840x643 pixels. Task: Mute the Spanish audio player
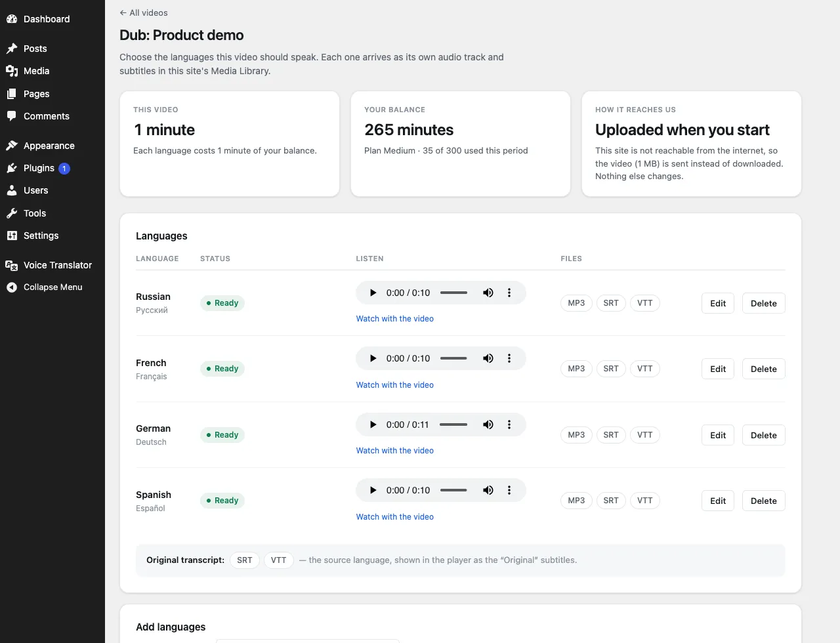click(488, 490)
